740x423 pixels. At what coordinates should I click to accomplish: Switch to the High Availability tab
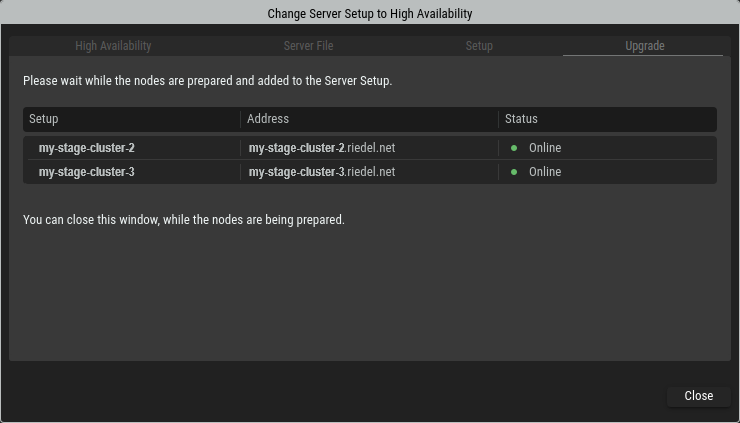[x=113, y=46]
